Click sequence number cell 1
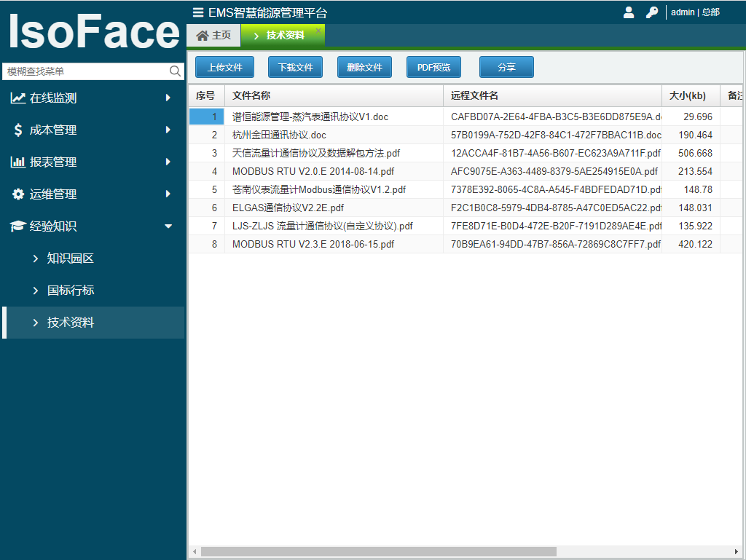The image size is (746, 560). pos(206,117)
